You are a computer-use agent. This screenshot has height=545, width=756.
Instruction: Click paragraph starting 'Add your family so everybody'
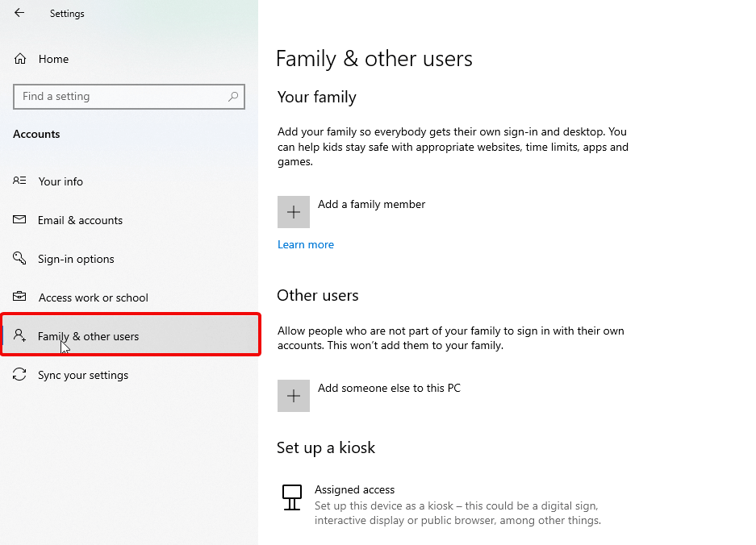[x=453, y=147]
